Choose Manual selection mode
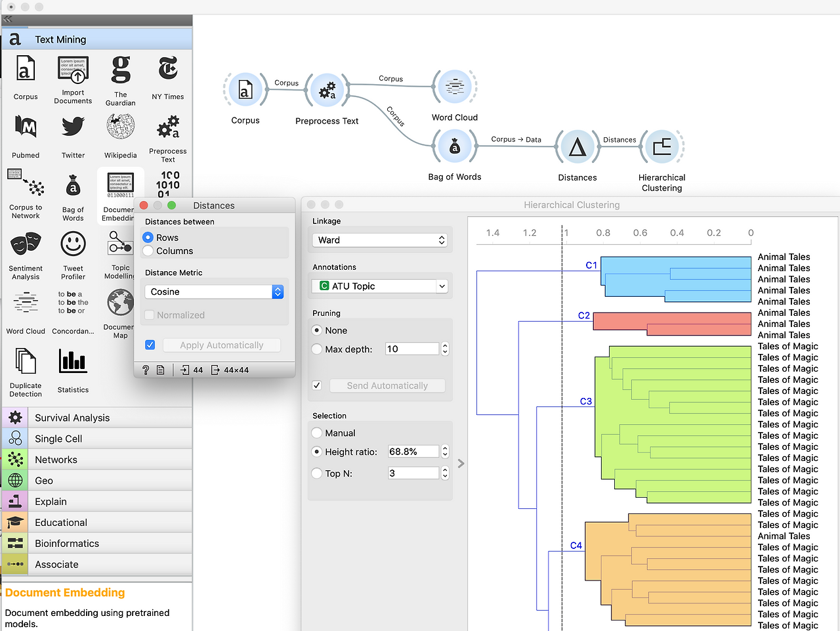This screenshot has height=631, width=840. [317, 433]
